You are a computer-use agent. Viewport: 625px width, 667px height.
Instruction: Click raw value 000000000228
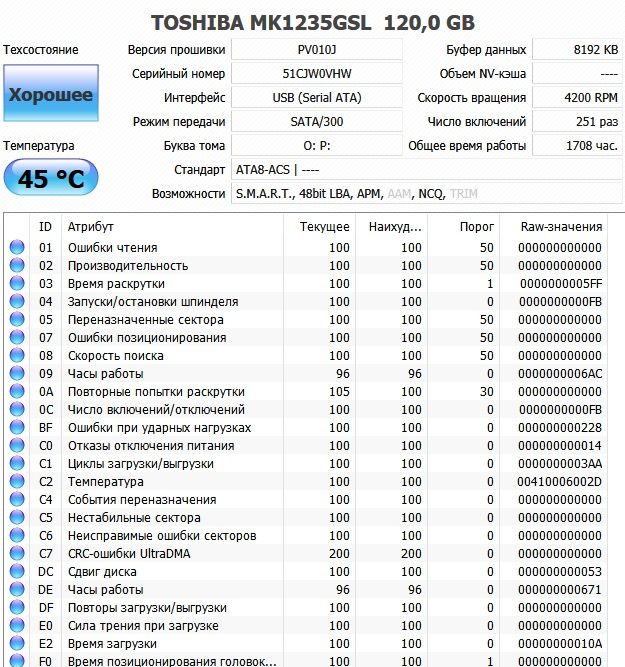pos(560,428)
